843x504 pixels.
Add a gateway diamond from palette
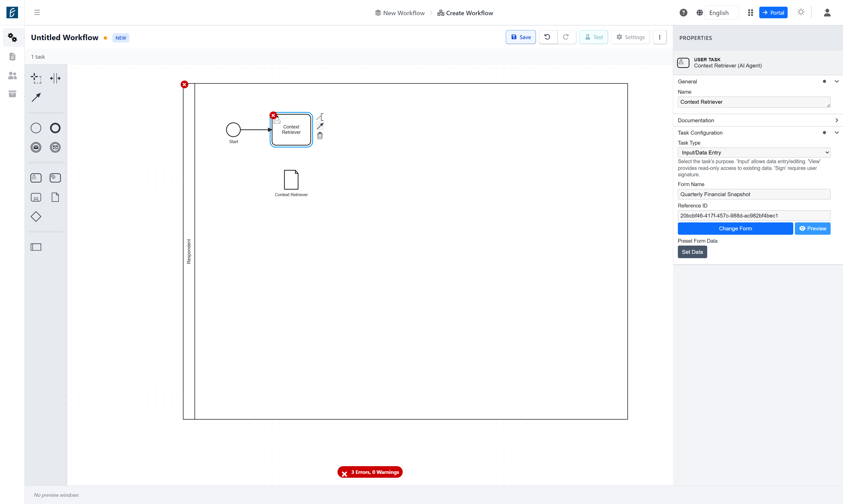point(36,217)
